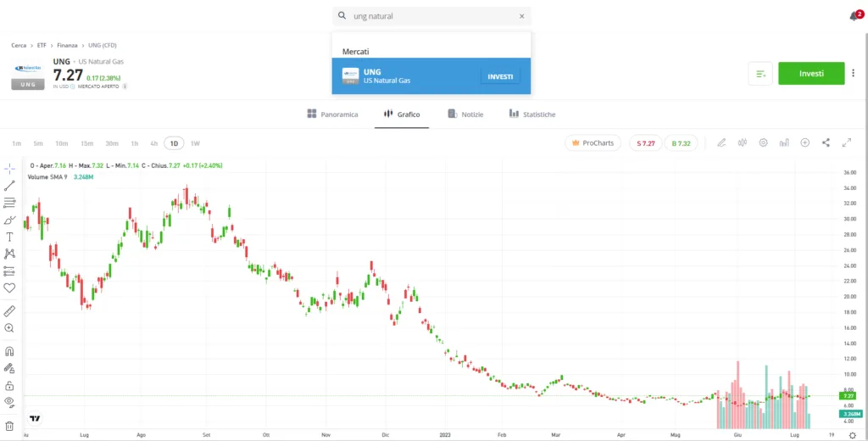Select UNG US Natural Gas search result
Screen dimensions: 868x441
(x=431, y=75)
